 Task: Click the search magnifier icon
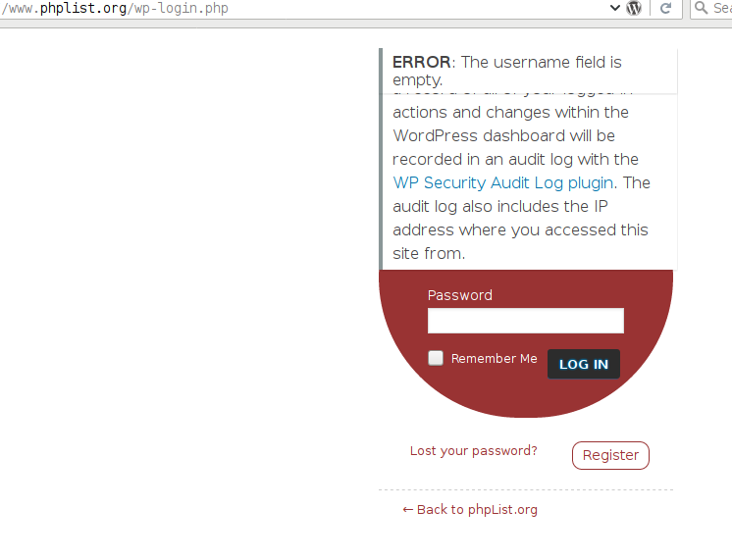click(701, 8)
